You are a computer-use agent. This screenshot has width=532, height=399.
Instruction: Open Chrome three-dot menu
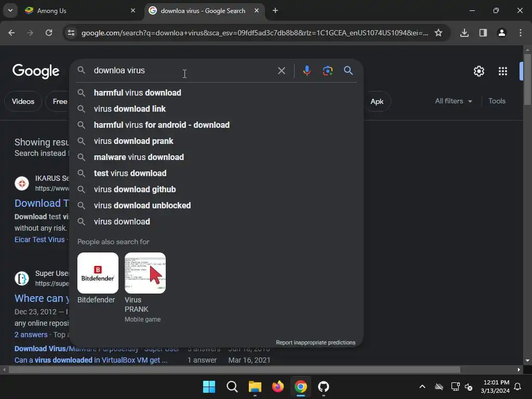coord(521,33)
